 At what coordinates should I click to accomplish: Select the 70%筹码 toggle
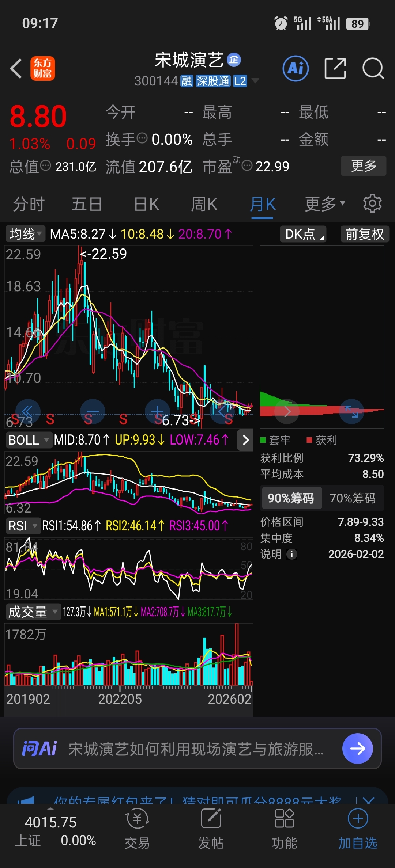(353, 498)
